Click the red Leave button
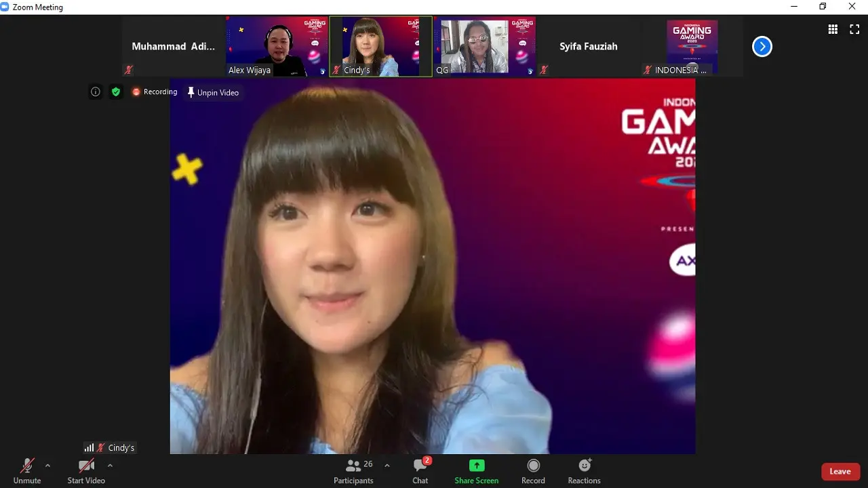 pyautogui.click(x=840, y=472)
